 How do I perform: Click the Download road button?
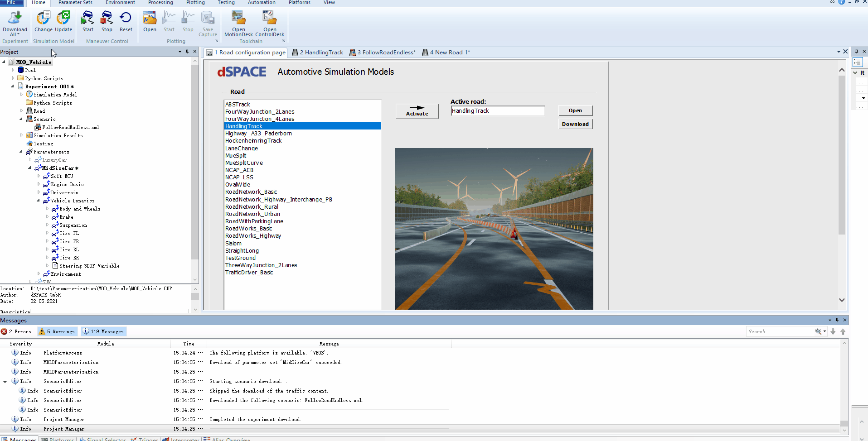pyautogui.click(x=575, y=124)
